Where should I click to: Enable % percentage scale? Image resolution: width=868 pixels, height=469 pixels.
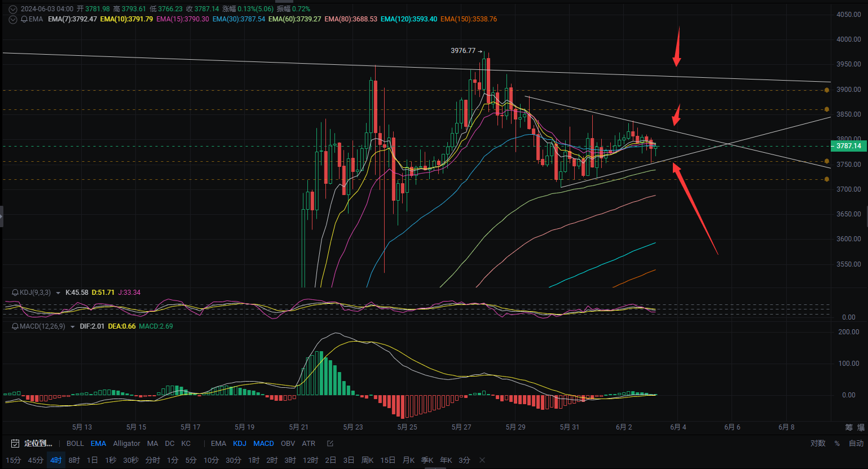(x=837, y=444)
